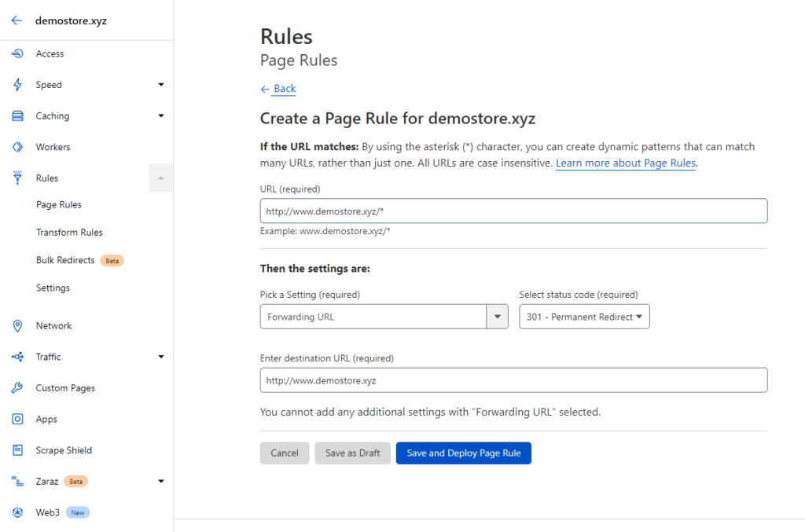Expand the Speed menu arrow
This screenshot has height=532, width=805.
pos(160,85)
